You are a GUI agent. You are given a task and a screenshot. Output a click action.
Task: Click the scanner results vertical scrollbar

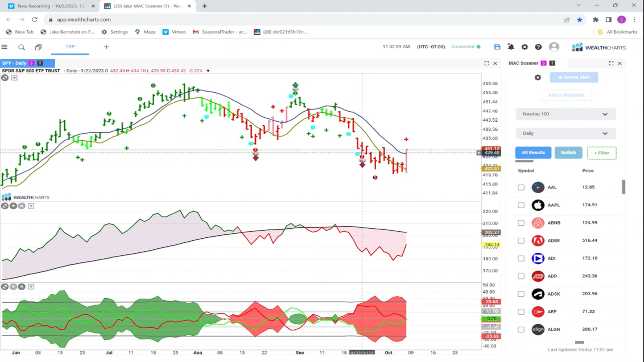coord(624,187)
